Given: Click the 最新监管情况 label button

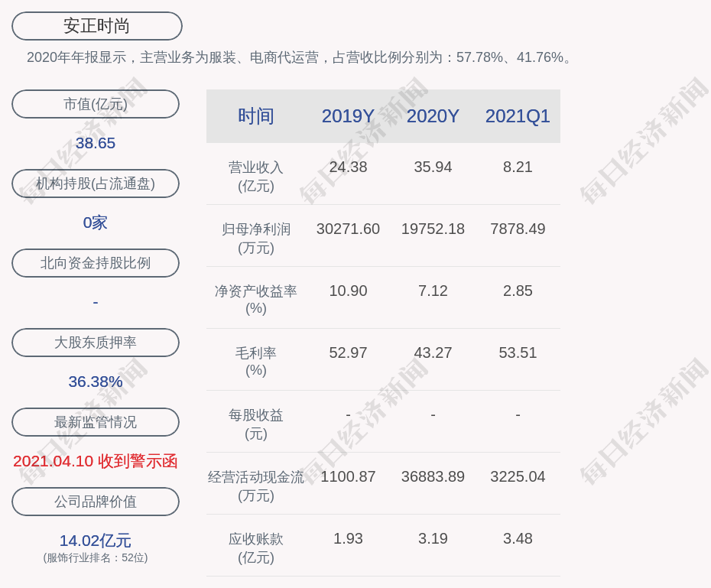Looking at the screenshot, I should point(96,422).
